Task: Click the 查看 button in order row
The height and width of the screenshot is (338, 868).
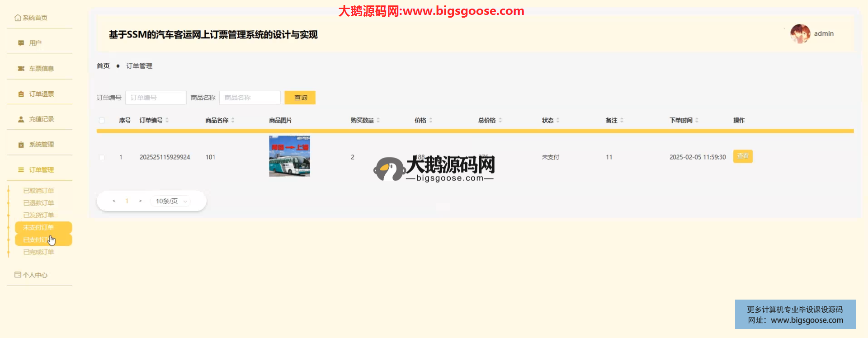Action: (x=742, y=156)
